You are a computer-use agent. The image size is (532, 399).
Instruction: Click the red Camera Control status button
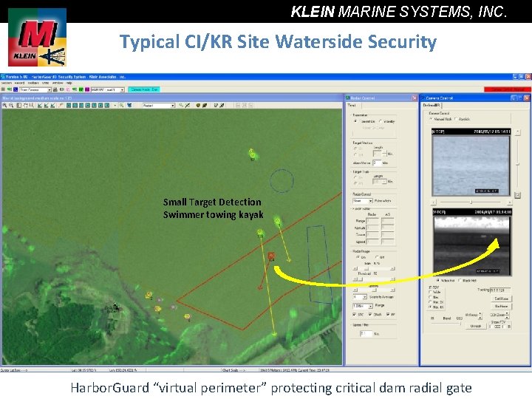(507, 89)
